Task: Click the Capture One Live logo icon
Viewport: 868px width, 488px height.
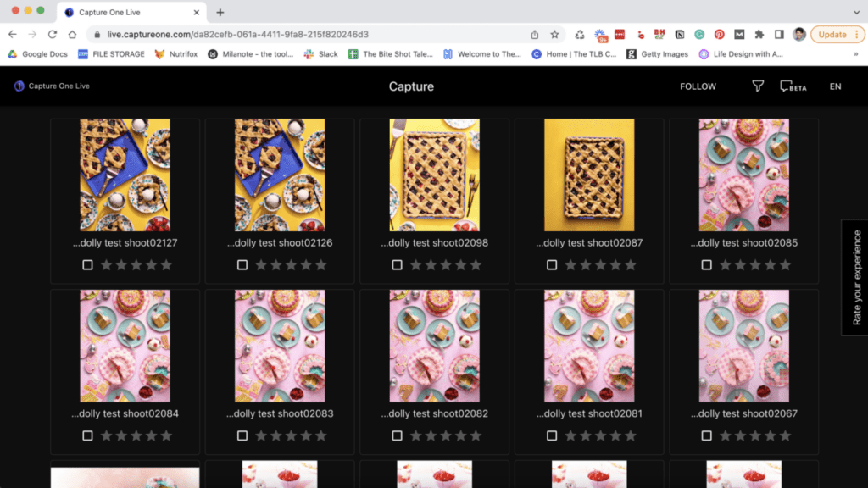Action: click(x=19, y=86)
